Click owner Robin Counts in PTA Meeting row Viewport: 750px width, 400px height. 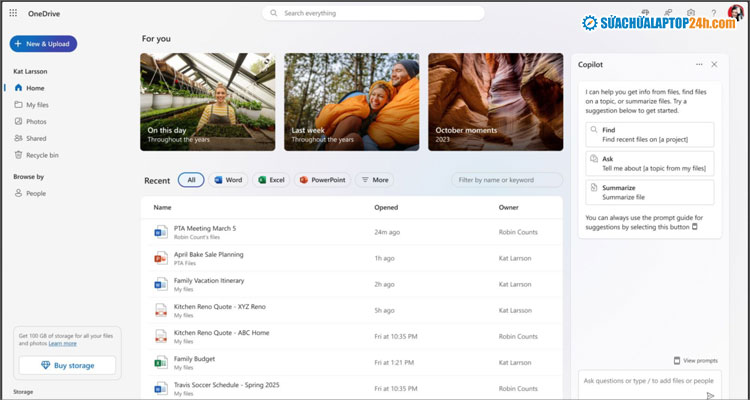518,232
